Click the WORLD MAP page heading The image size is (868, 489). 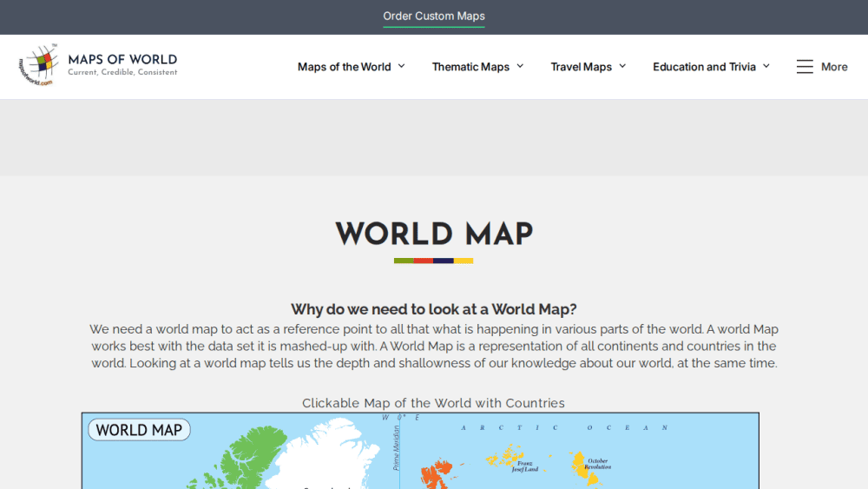[x=434, y=234]
